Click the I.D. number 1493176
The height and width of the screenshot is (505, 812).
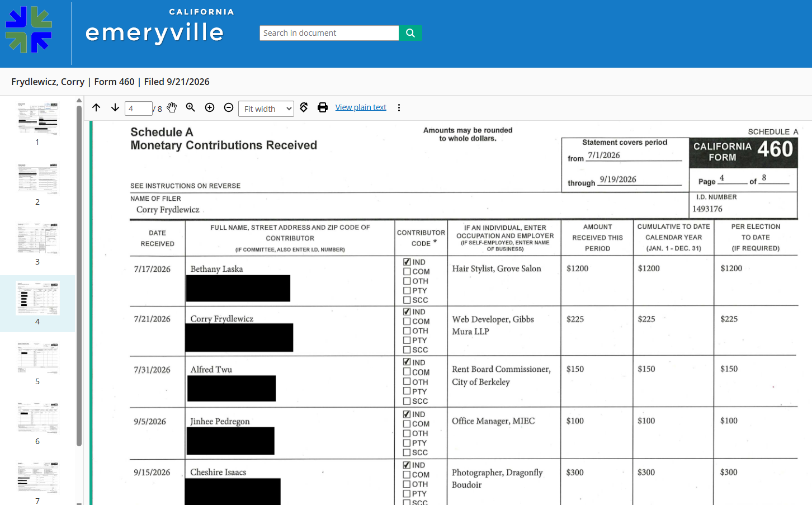coord(707,209)
